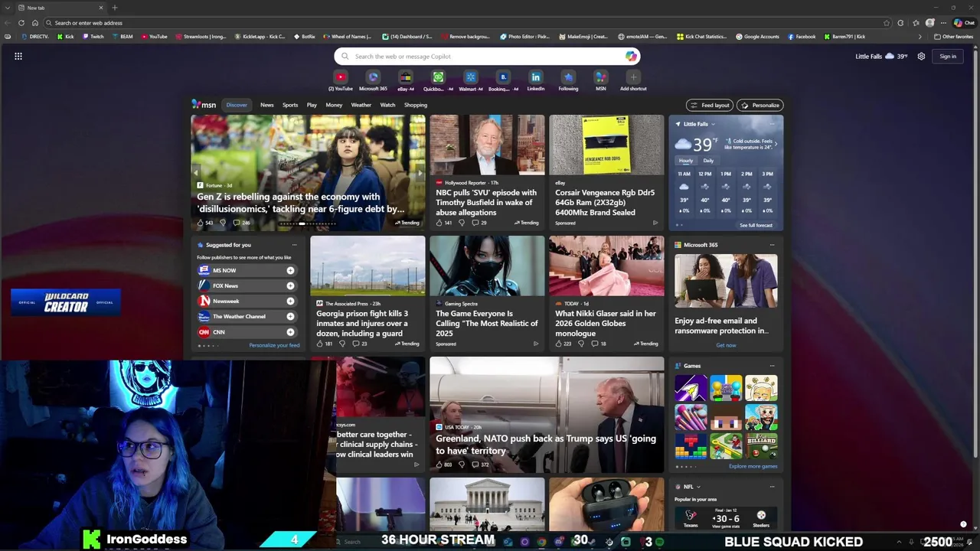Follow Newsweek with its plus button
This screenshot has height=551, width=980.
pyautogui.click(x=290, y=301)
